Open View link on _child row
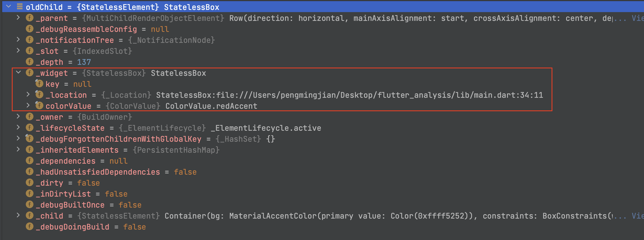 tap(637, 216)
